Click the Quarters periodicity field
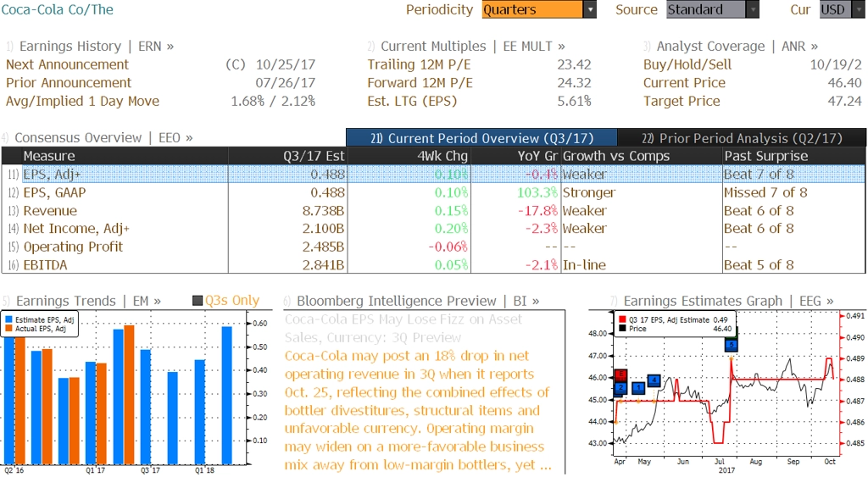This screenshot has height=477, width=868. tap(532, 9)
